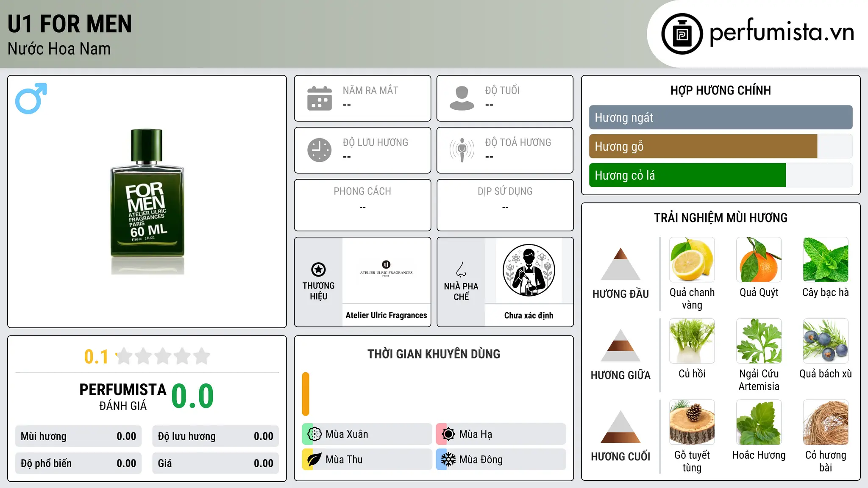The width and height of the screenshot is (868, 488).
Task: Click the Năm ra mắt label
Action: point(370,90)
